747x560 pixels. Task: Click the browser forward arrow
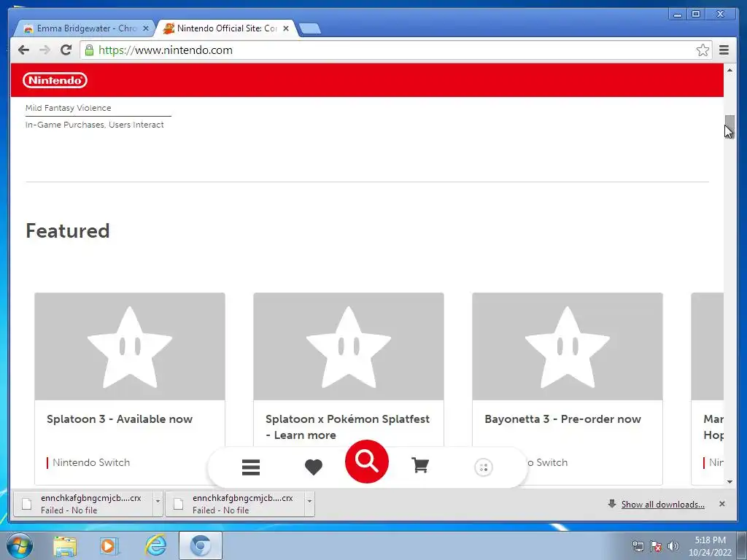click(x=44, y=50)
